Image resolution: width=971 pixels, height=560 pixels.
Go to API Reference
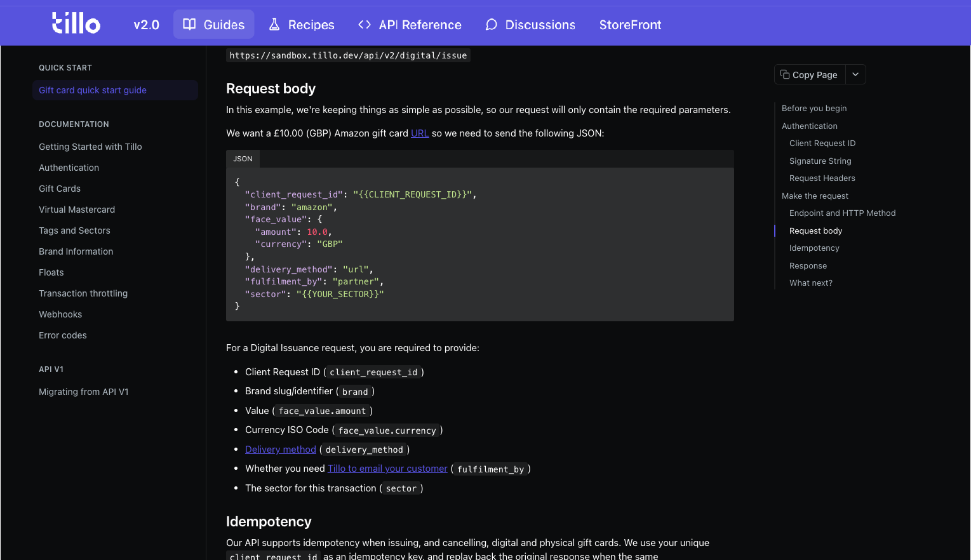coord(410,24)
